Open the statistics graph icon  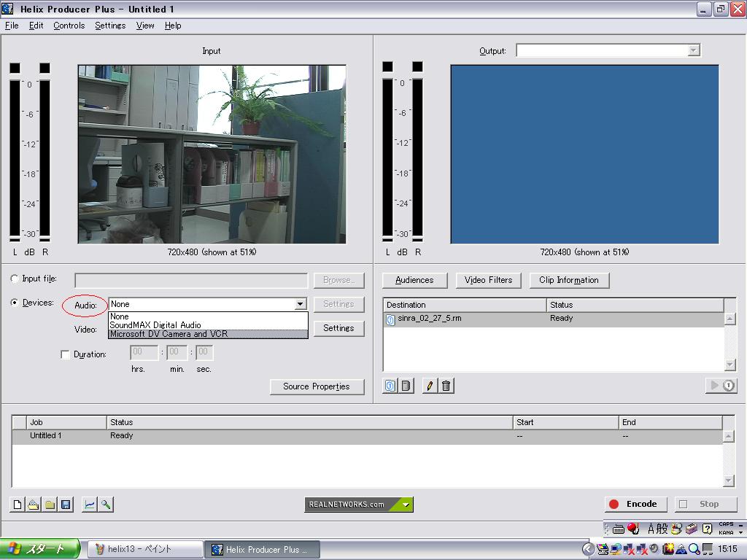click(89, 505)
